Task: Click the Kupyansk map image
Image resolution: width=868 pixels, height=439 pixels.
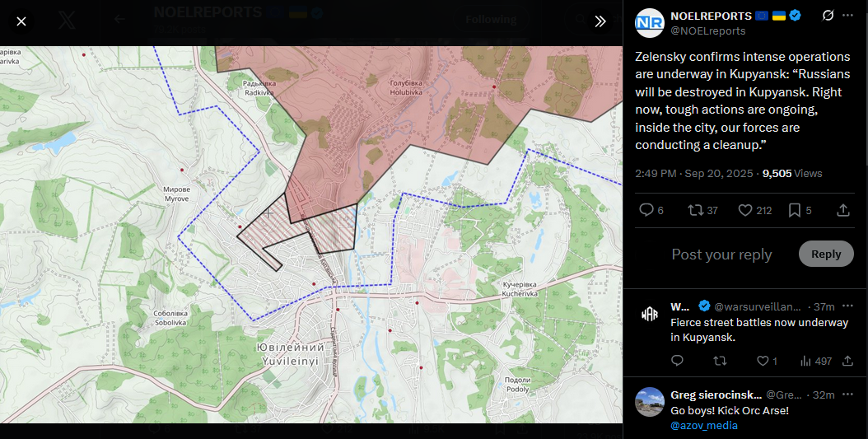Action: pos(311,235)
